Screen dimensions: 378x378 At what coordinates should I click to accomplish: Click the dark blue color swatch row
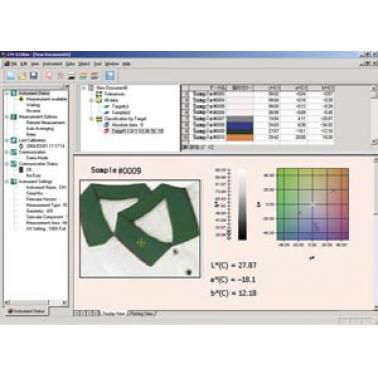pos(240,125)
